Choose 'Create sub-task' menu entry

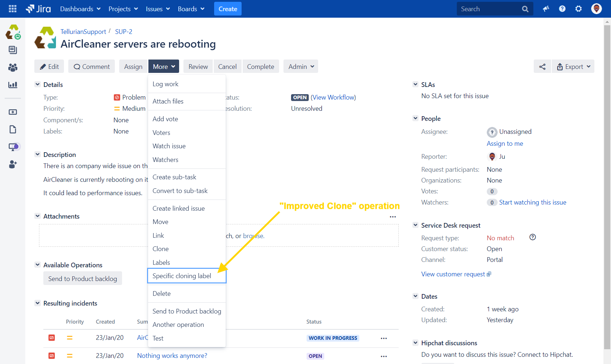click(x=174, y=177)
